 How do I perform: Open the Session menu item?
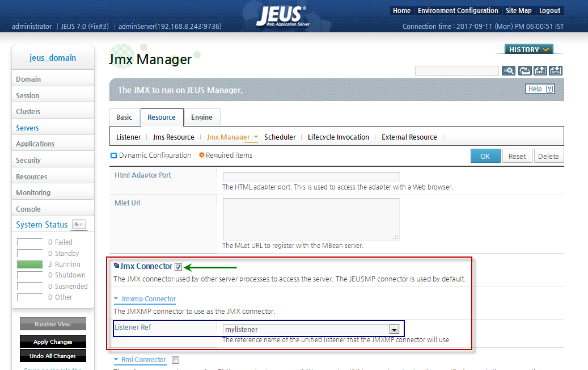coord(53,96)
